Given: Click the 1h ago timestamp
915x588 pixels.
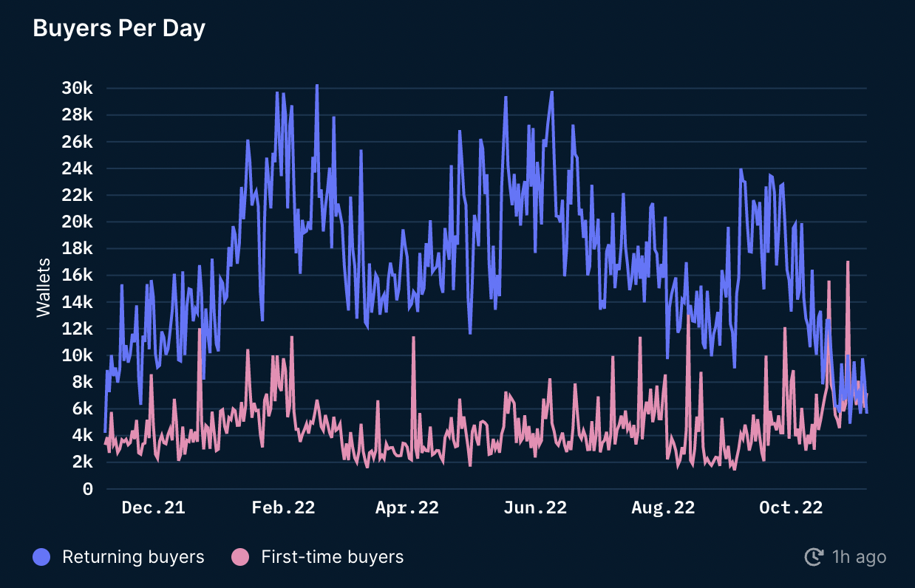Looking at the screenshot, I should [x=859, y=557].
